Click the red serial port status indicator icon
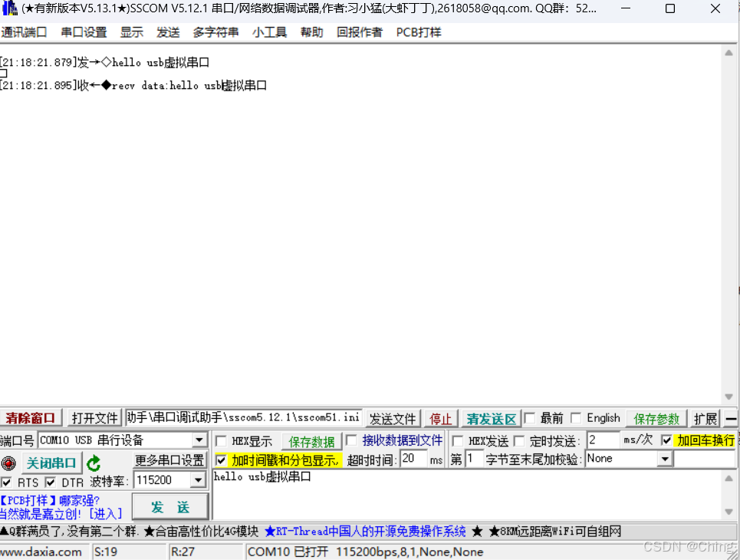This screenshot has height=560, width=740. [x=8, y=462]
